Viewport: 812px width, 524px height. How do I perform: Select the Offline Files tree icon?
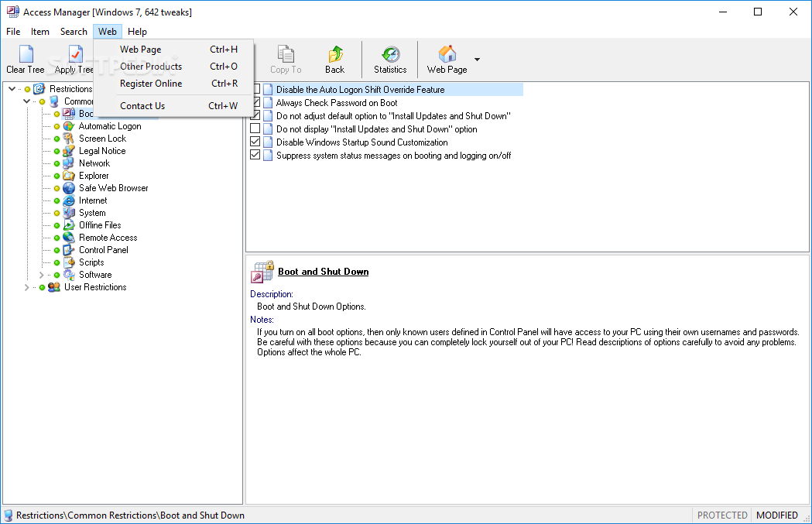point(69,226)
